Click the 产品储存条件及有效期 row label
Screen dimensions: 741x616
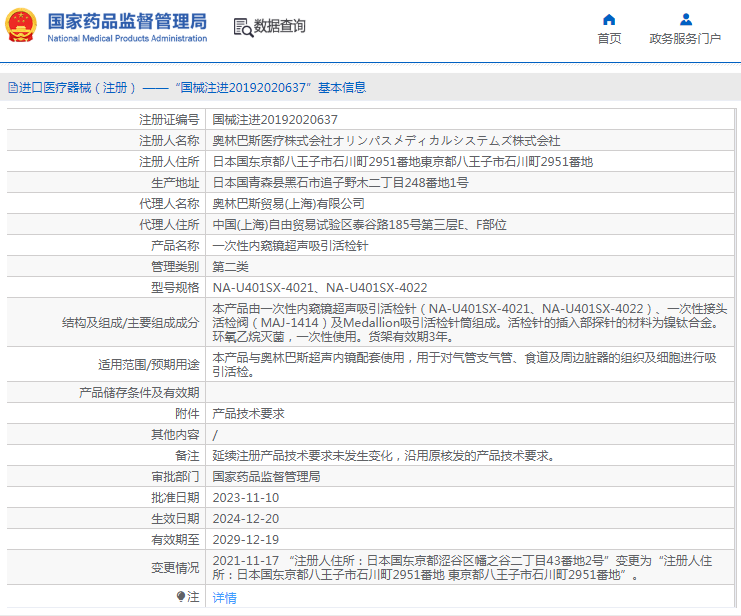point(139,392)
